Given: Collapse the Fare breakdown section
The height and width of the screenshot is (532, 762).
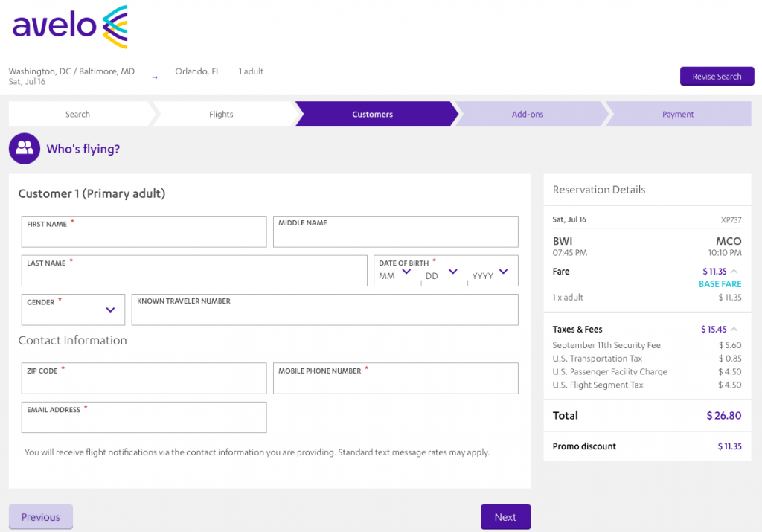Looking at the screenshot, I should pos(734,272).
